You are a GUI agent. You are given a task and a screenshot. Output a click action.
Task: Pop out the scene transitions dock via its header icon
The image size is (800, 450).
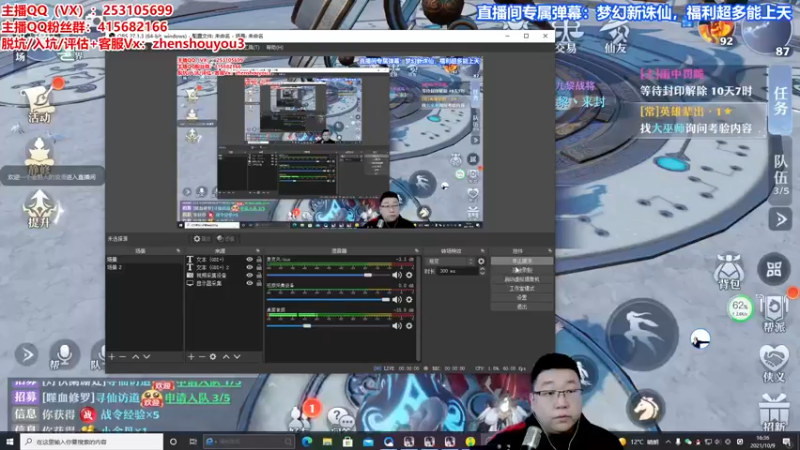click(483, 251)
